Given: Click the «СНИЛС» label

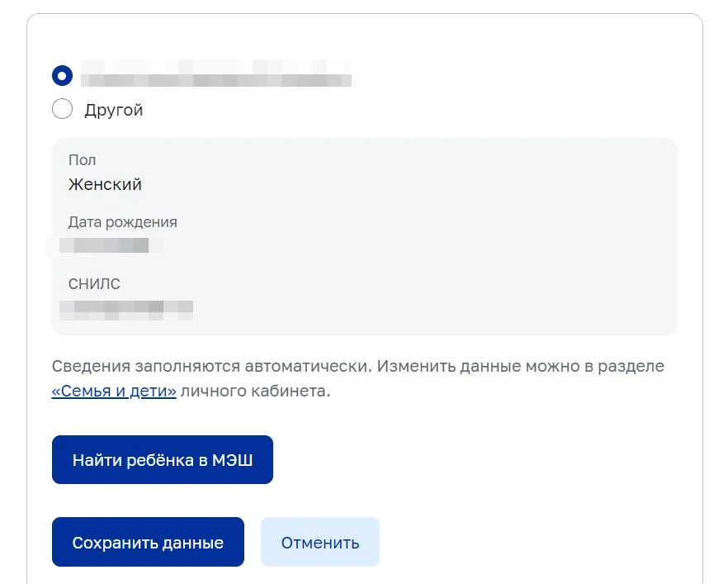Looking at the screenshot, I should (94, 283).
